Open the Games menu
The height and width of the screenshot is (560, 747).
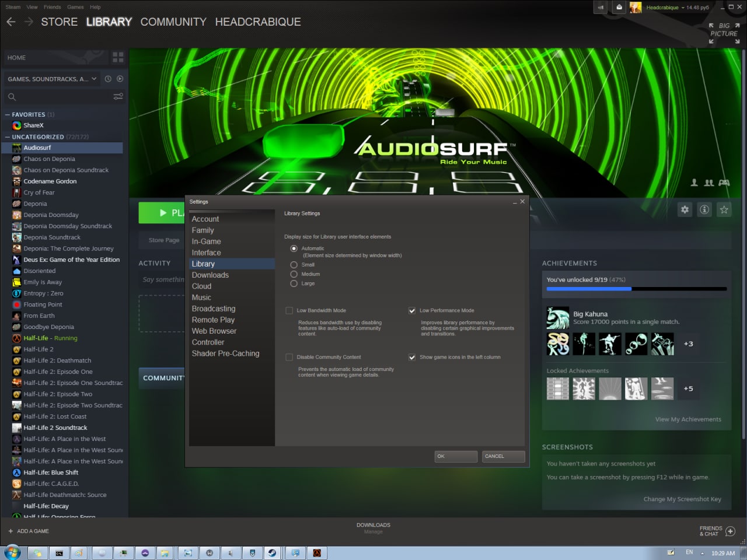tap(75, 7)
